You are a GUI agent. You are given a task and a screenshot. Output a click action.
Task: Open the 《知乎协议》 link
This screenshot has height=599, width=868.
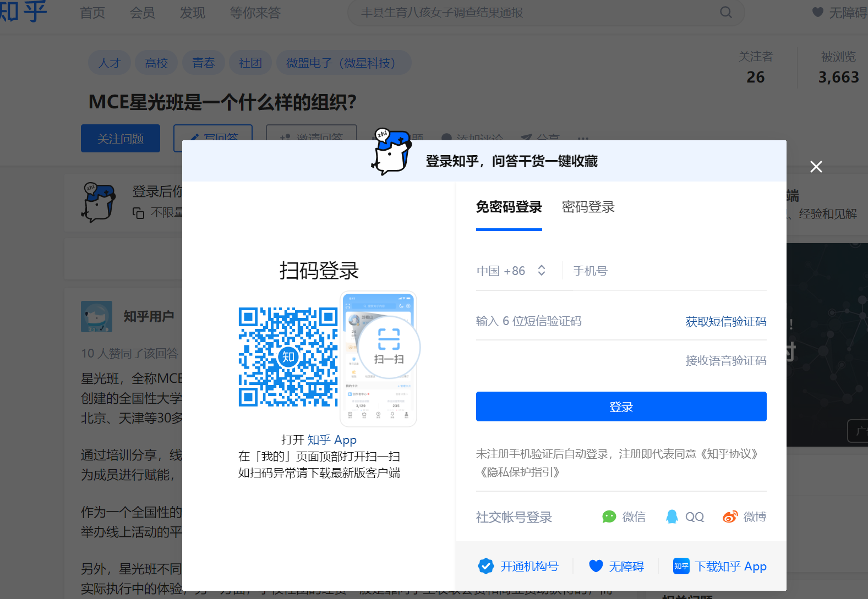729,454
